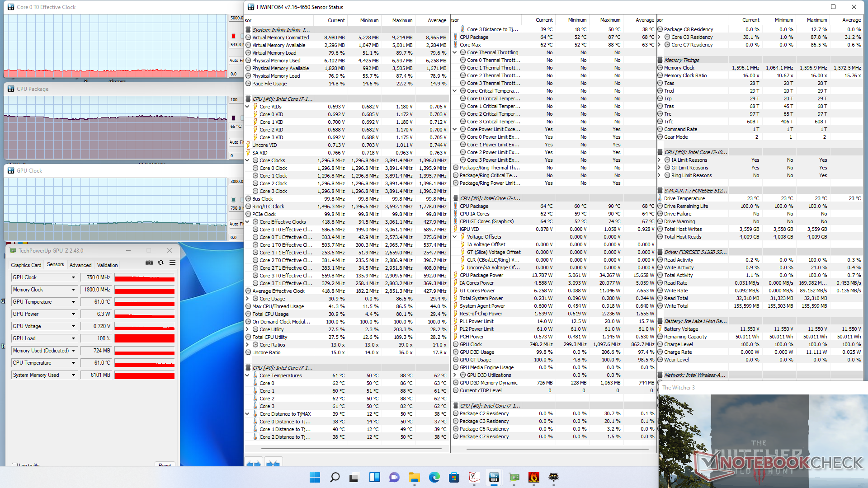The image size is (868, 488).
Task: Collapse the Core Clocks group
Action: 247,160
